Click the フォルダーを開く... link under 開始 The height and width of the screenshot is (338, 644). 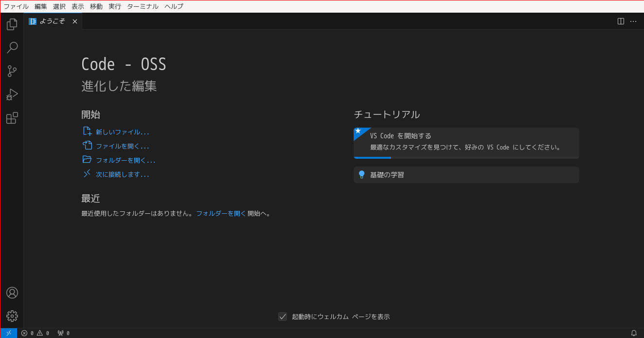(125, 160)
